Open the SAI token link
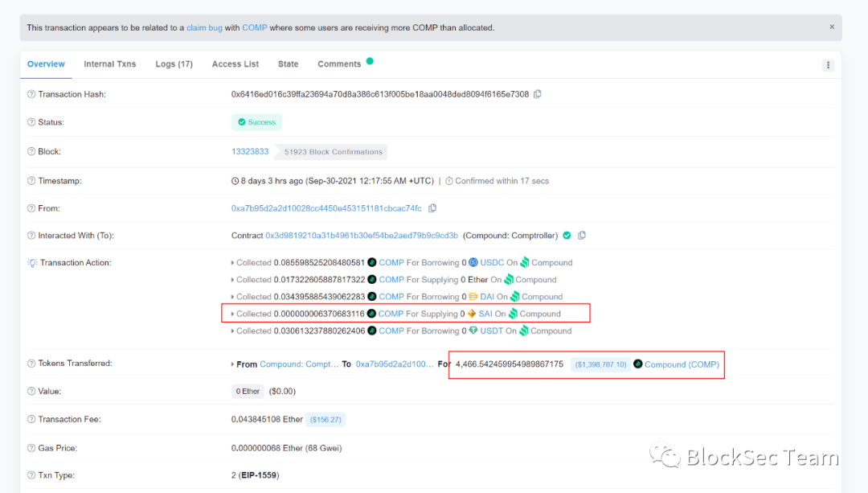This screenshot has width=868, height=493. tap(485, 314)
